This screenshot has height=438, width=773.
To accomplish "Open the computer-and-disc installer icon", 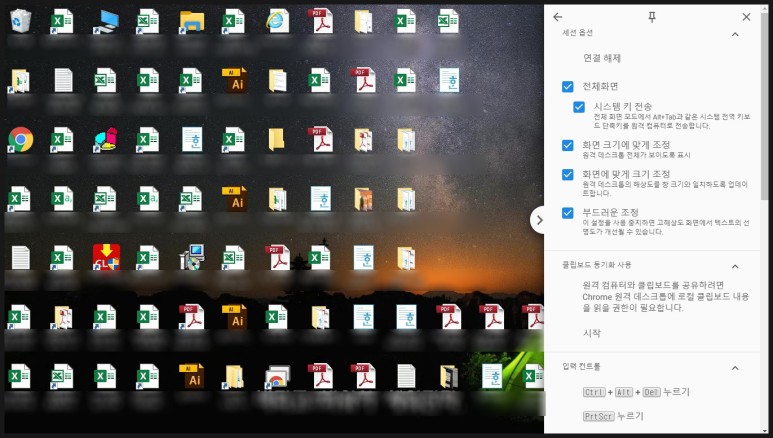I will click(192, 257).
